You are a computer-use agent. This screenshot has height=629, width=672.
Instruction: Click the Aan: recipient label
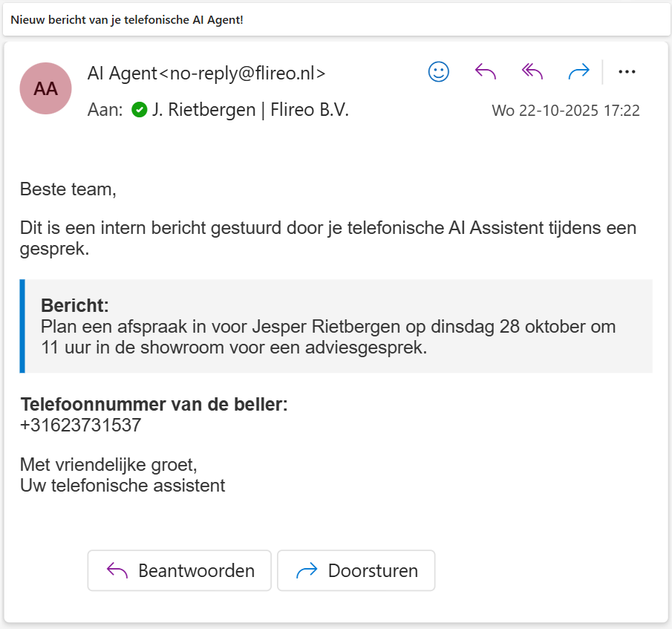[103, 109]
